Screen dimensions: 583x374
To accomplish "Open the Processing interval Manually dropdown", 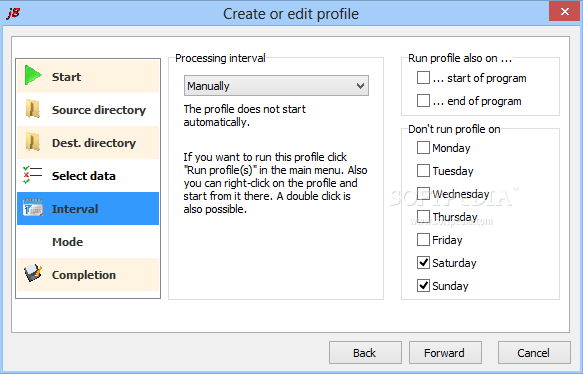I will (x=276, y=86).
